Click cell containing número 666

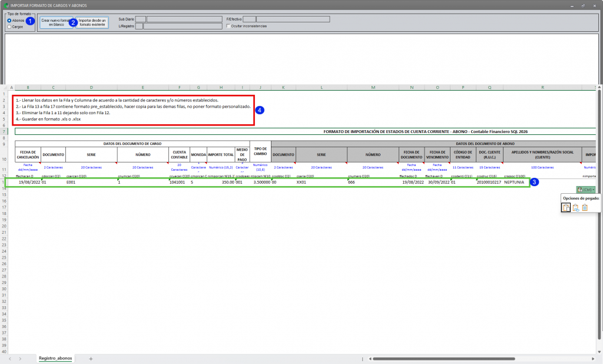[373, 183]
